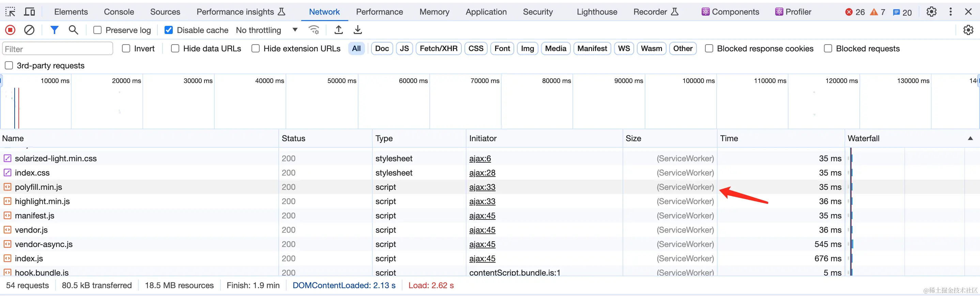Screen dimensions: 980x296
Task: Open Network panel settings gear
Action: (968, 30)
